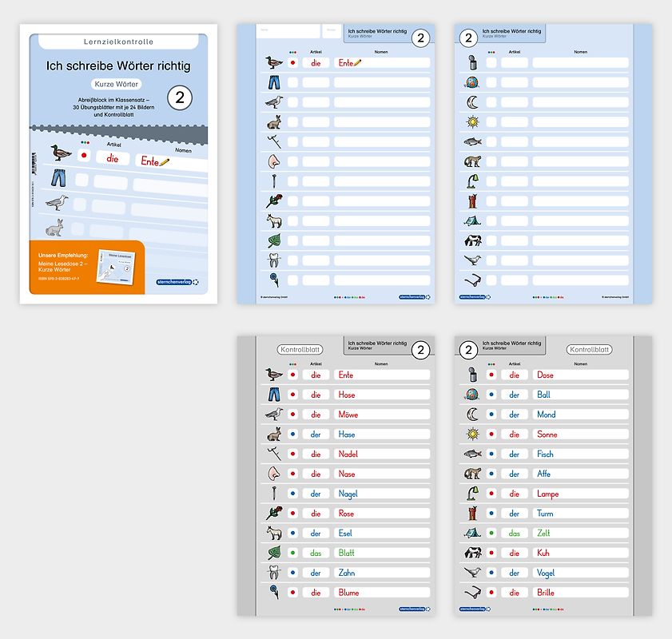Select the green dot box beside das Blatt

[292, 553]
